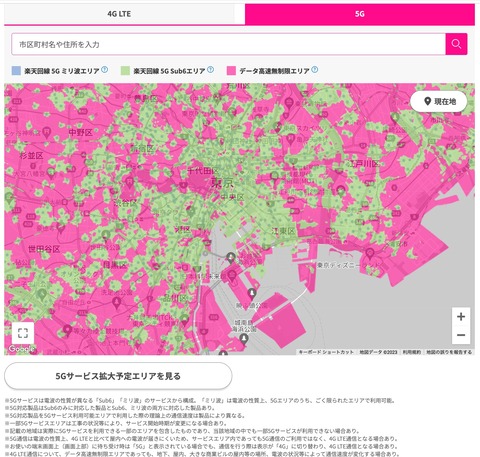The width and height of the screenshot is (480, 457).
Task: Click the 杉並区 label on the map
Action: point(31,156)
